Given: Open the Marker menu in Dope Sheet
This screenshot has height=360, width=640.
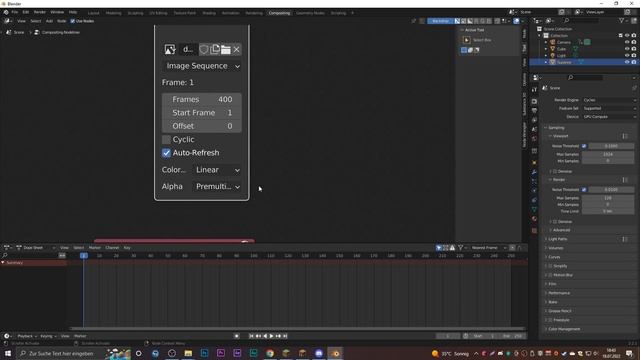Looking at the screenshot, I should (95, 248).
